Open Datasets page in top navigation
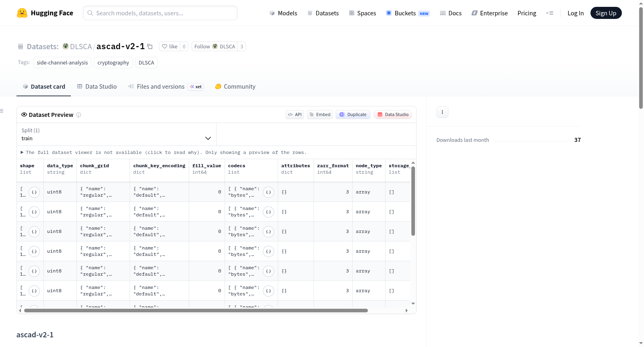The width and height of the screenshot is (644, 347). click(323, 13)
